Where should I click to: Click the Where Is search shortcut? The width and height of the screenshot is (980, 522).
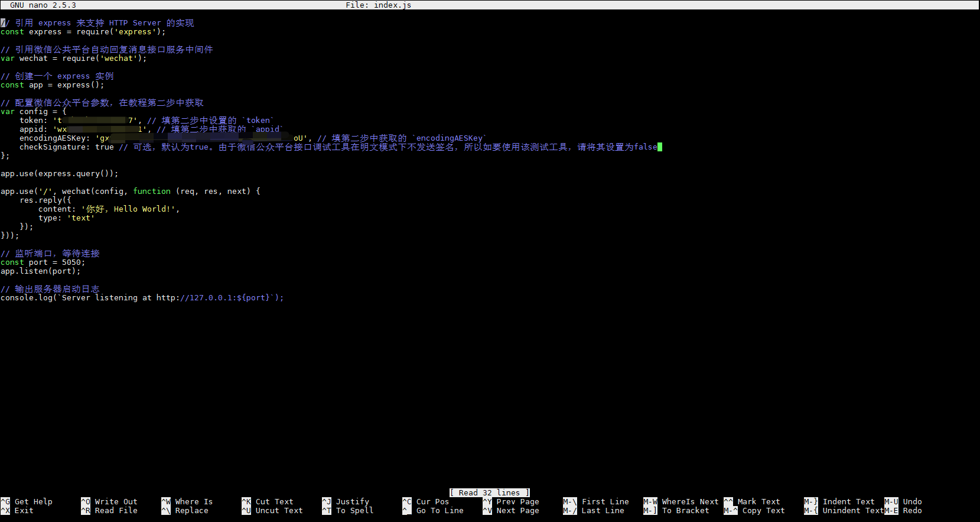pos(193,501)
